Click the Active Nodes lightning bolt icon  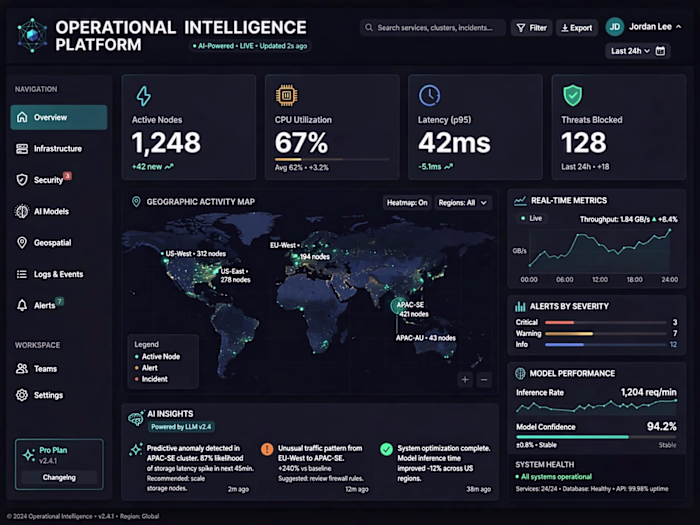pos(144,96)
